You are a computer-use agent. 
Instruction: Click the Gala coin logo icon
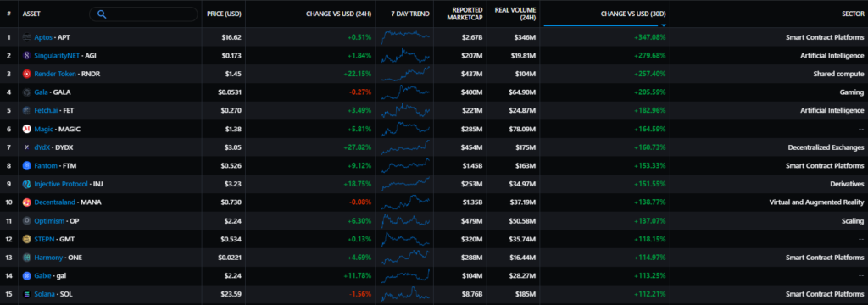point(26,91)
